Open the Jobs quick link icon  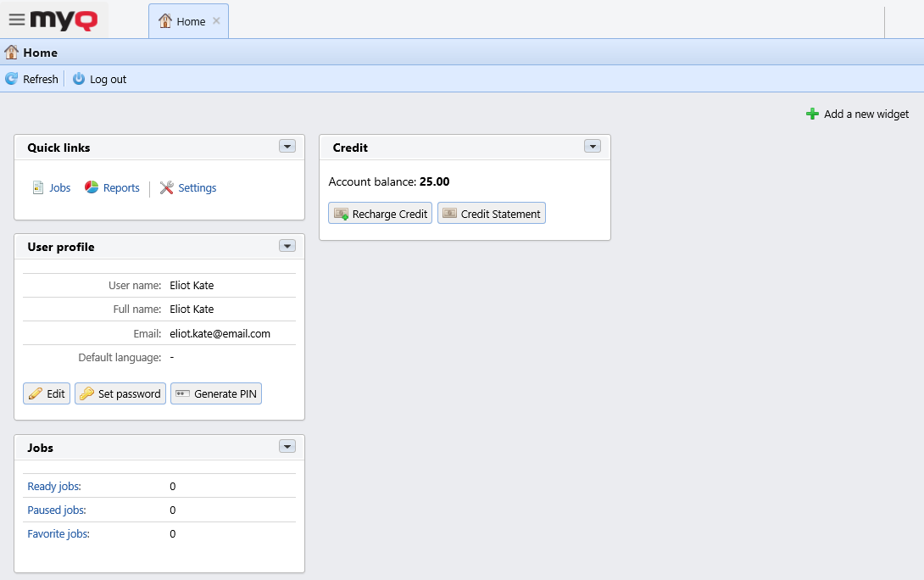coord(38,187)
